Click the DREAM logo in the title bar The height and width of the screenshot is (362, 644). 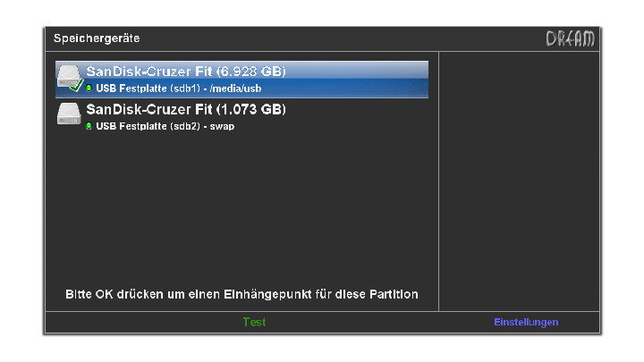point(570,38)
